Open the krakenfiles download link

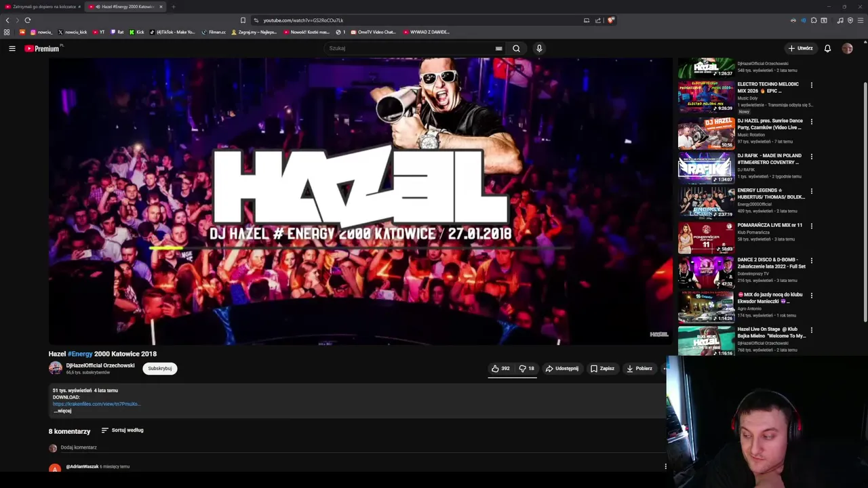pos(96,404)
